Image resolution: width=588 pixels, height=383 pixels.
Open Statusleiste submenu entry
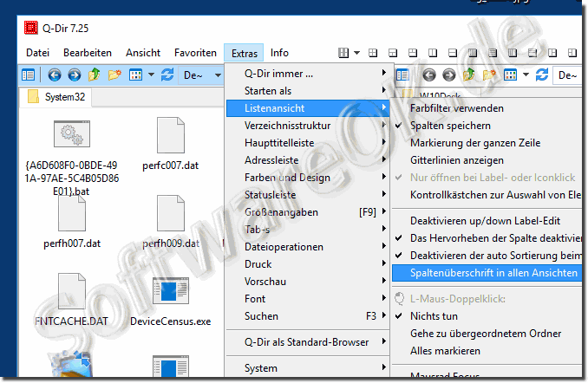click(x=308, y=195)
